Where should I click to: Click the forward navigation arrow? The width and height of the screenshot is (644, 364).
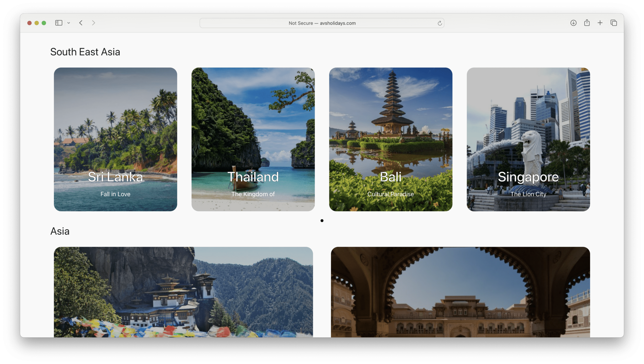93,23
